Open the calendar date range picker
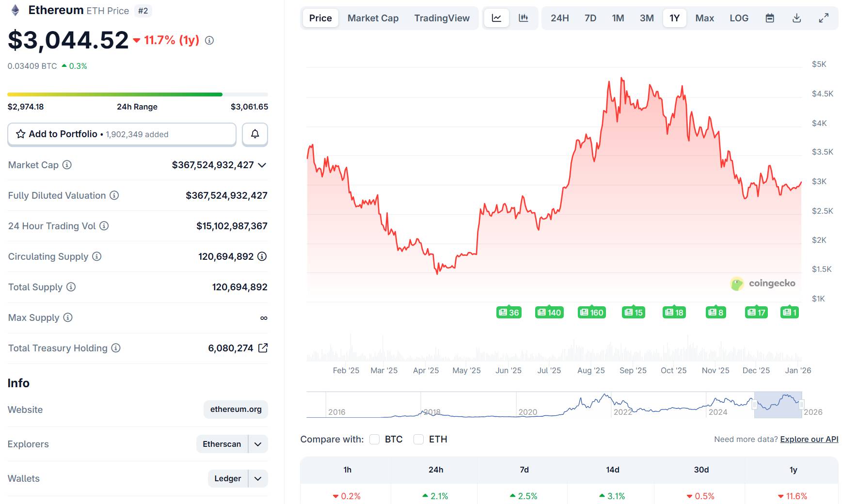842x504 pixels. pos(770,18)
